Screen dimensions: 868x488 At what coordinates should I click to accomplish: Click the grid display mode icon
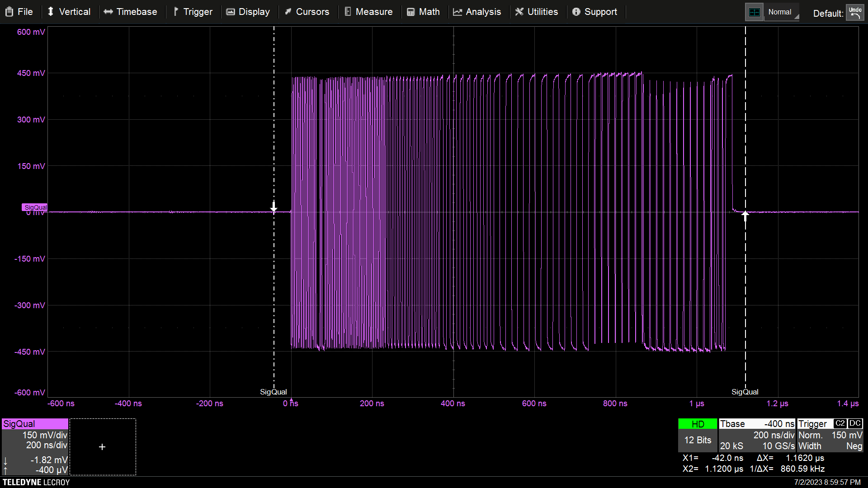[x=754, y=12]
